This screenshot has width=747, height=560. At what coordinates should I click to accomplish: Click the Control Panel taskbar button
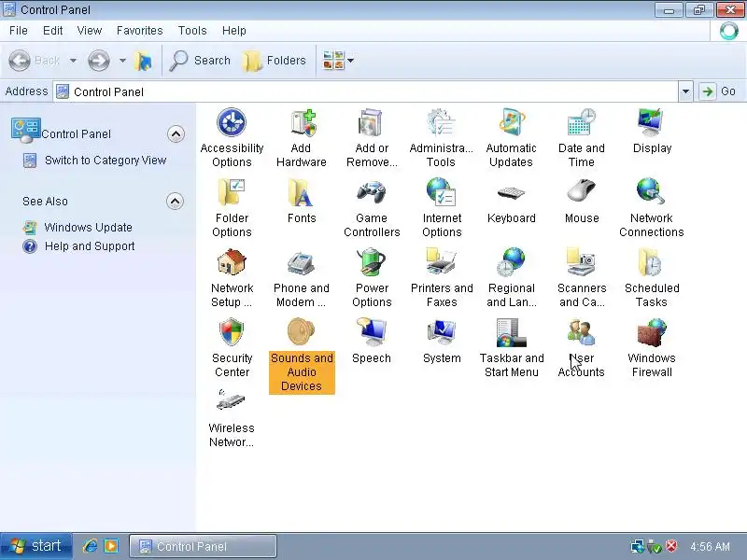tap(203, 546)
